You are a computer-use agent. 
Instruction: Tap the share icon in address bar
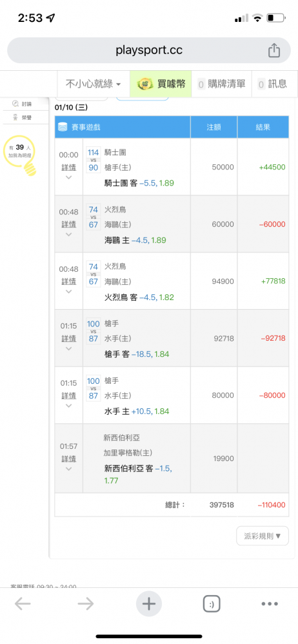(273, 50)
